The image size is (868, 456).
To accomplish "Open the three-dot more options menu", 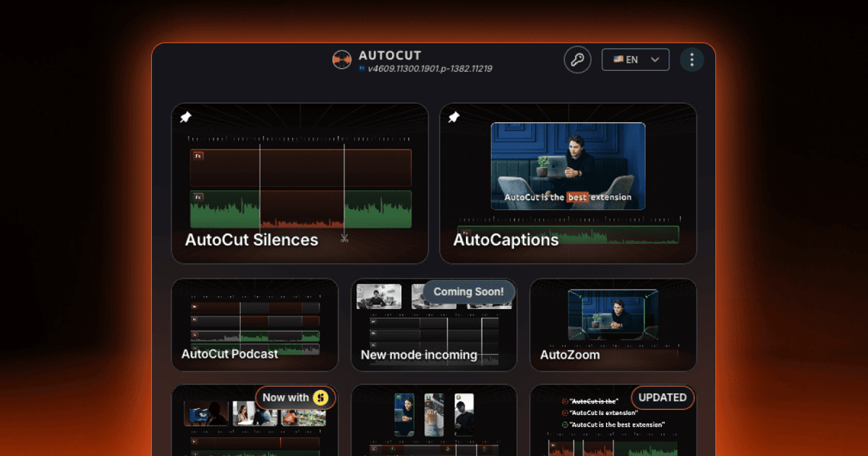I will (x=692, y=59).
